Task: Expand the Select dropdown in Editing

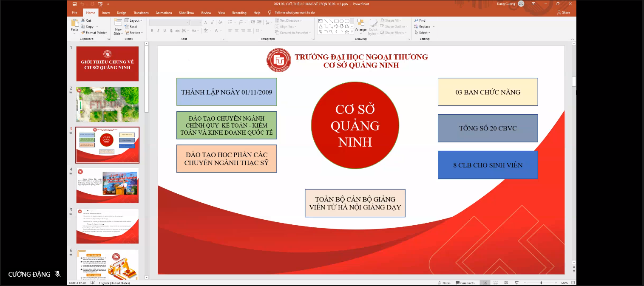Action: [422, 33]
